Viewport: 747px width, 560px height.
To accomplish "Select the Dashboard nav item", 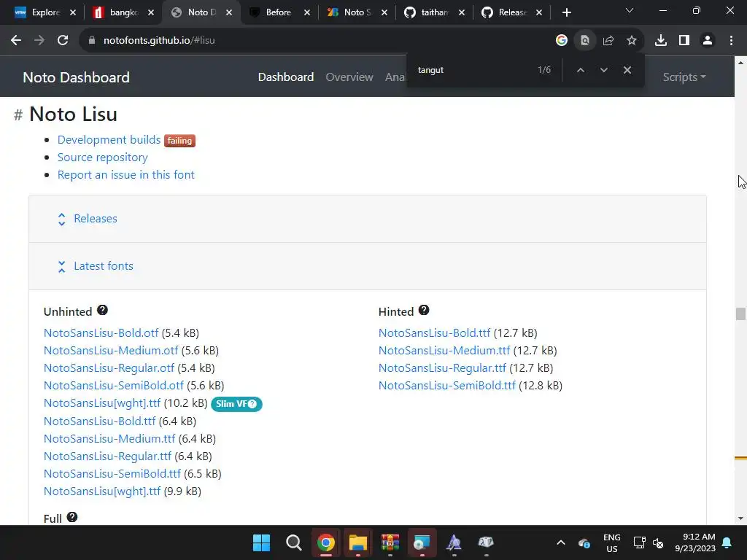I will [286, 77].
